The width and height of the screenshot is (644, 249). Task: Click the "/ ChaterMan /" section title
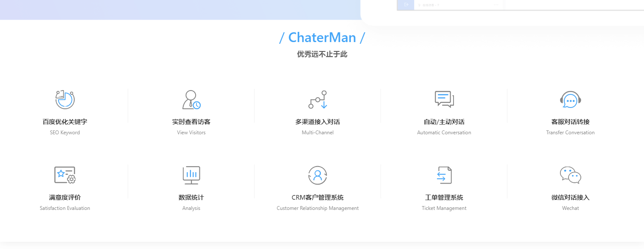pos(322,38)
